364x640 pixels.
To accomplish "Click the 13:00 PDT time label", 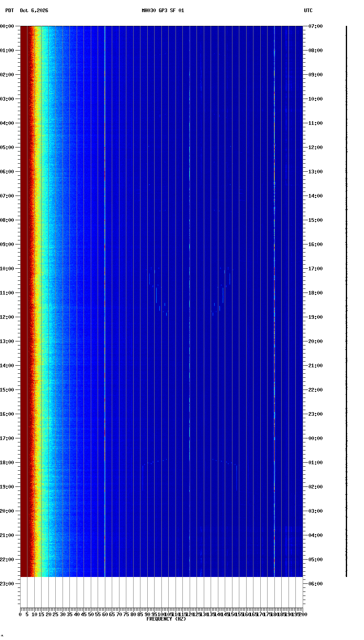I will click(x=7, y=341).
